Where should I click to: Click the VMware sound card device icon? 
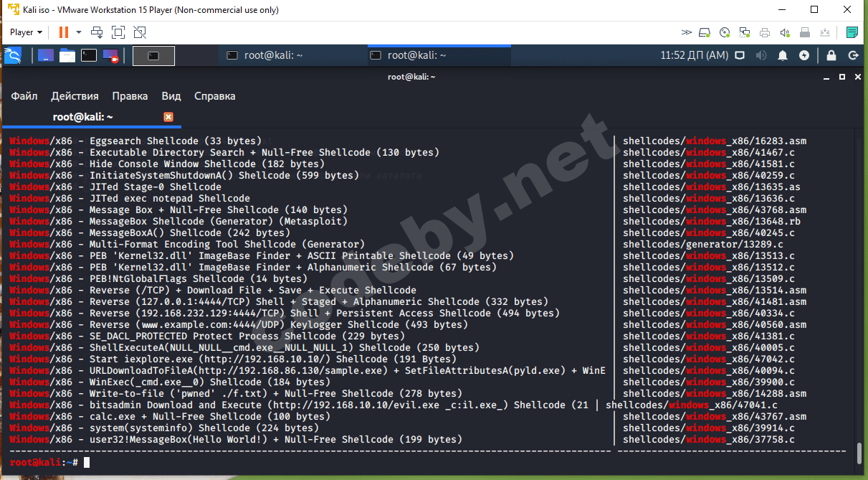(785, 32)
